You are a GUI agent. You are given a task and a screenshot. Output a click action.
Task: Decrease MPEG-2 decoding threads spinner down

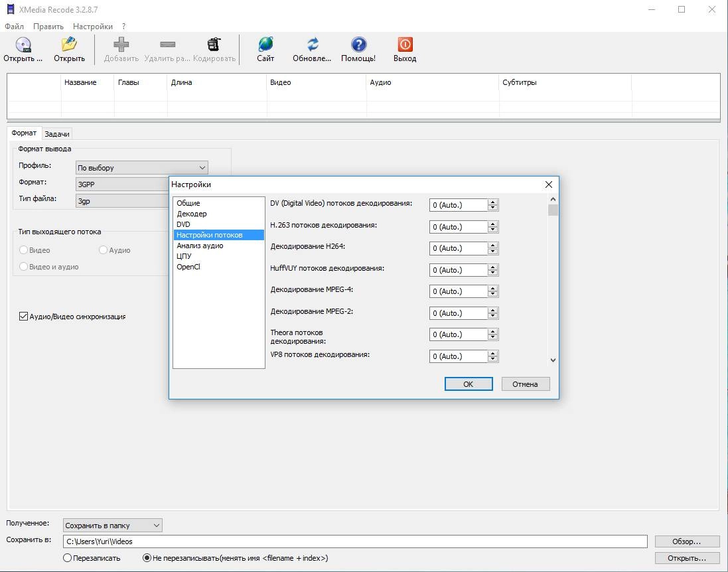click(492, 316)
